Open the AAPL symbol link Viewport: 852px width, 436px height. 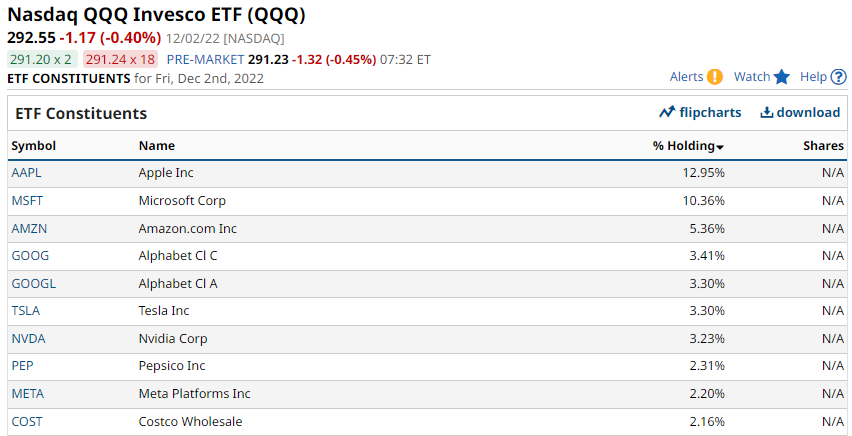(x=26, y=173)
